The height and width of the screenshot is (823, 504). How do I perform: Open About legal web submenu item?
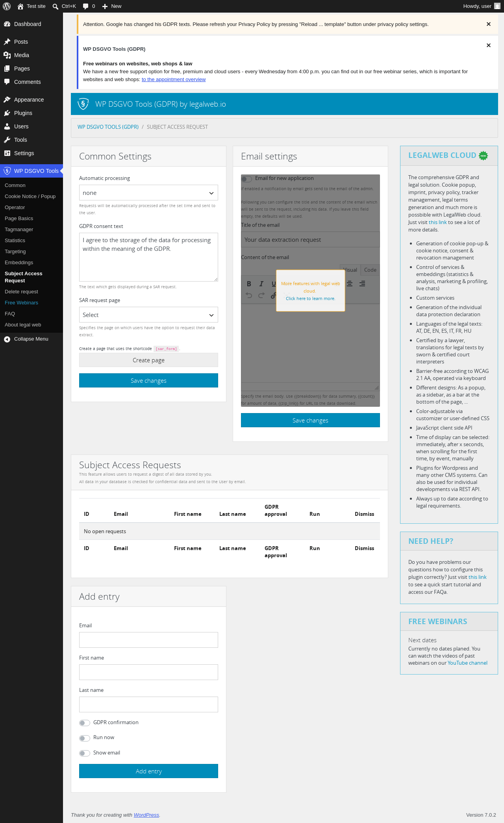click(23, 325)
